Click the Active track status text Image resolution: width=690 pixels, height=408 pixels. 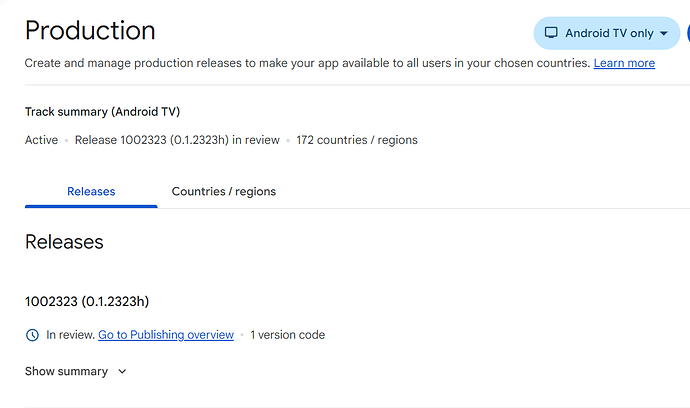click(x=41, y=140)
